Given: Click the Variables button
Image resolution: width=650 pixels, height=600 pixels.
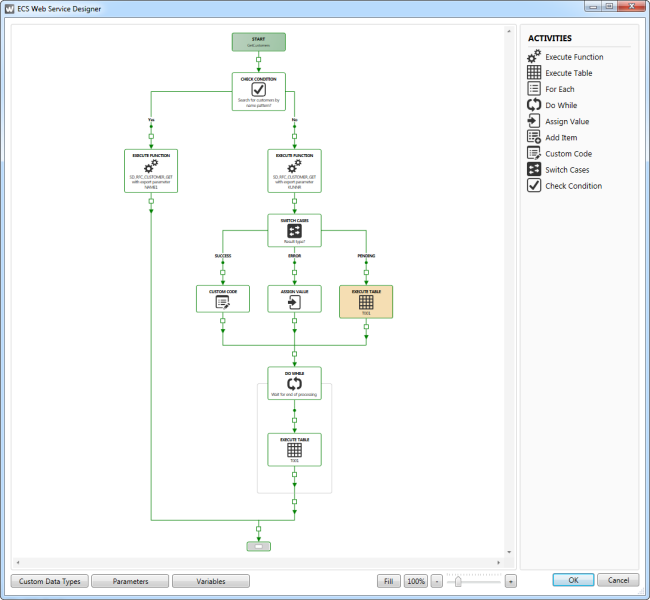Looking at the screenshot, I should pos(210,581).
